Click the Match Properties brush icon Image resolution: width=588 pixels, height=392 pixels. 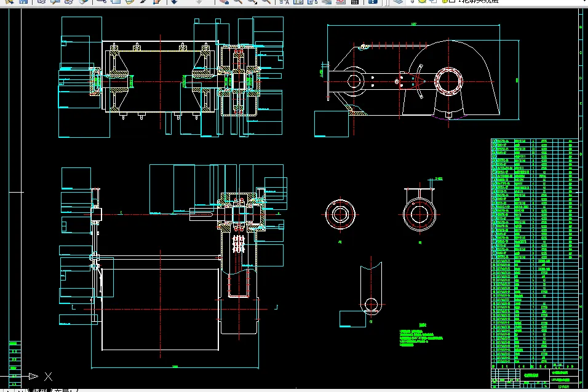(143, 1)
